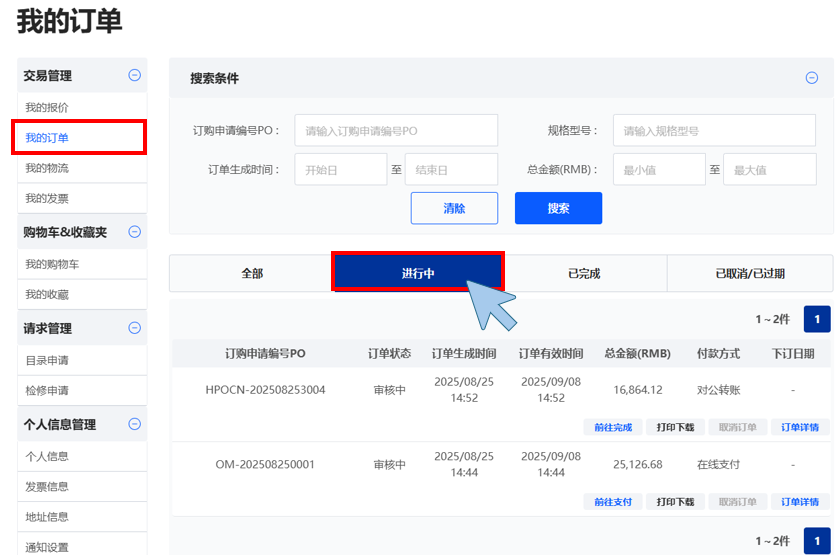Screen dimensions: 835x558
Task: Open 我的物流 in sidebar
Action: 47,168
